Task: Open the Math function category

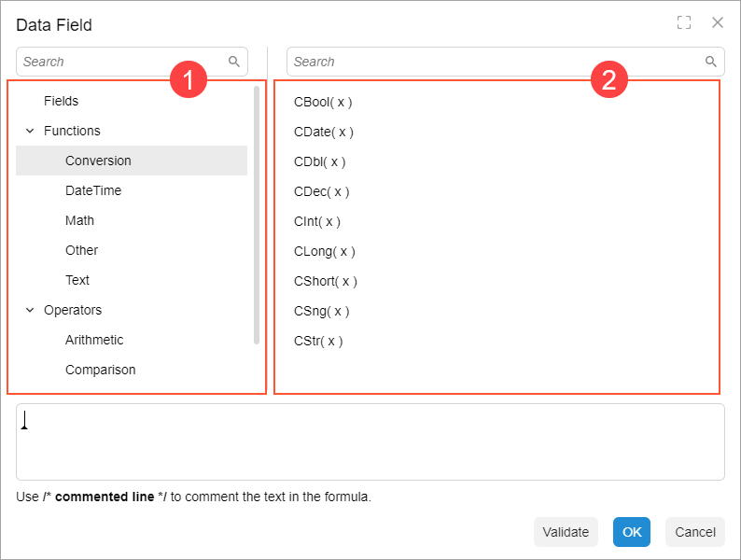Action: coord(79,220)
